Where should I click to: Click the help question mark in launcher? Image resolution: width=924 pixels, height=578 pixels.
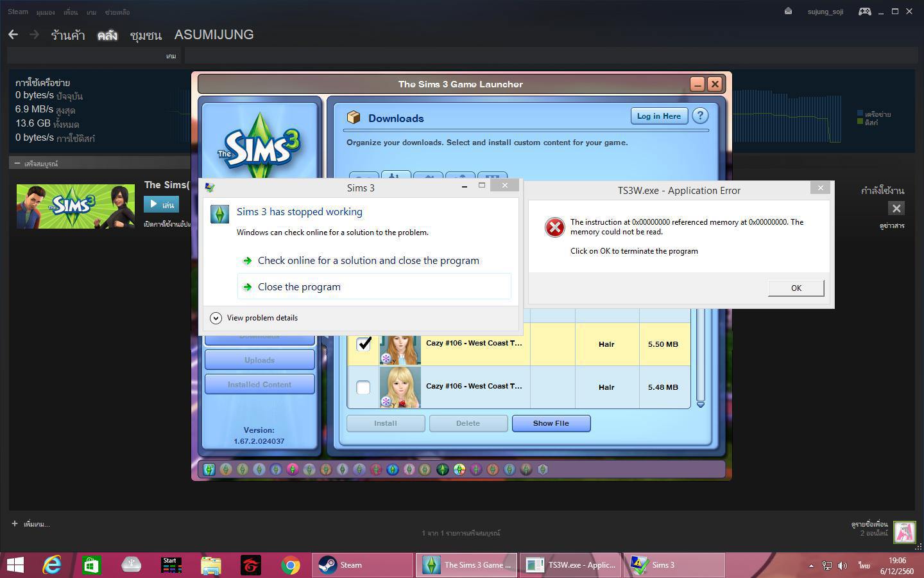tap(700, 116)
